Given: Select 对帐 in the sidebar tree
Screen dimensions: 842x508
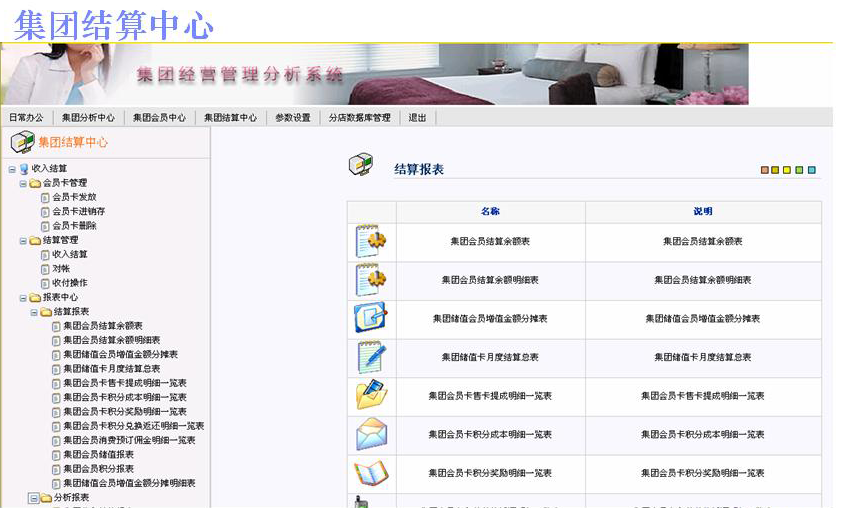Looking at the screenshot, I should [x=61, y=269].
